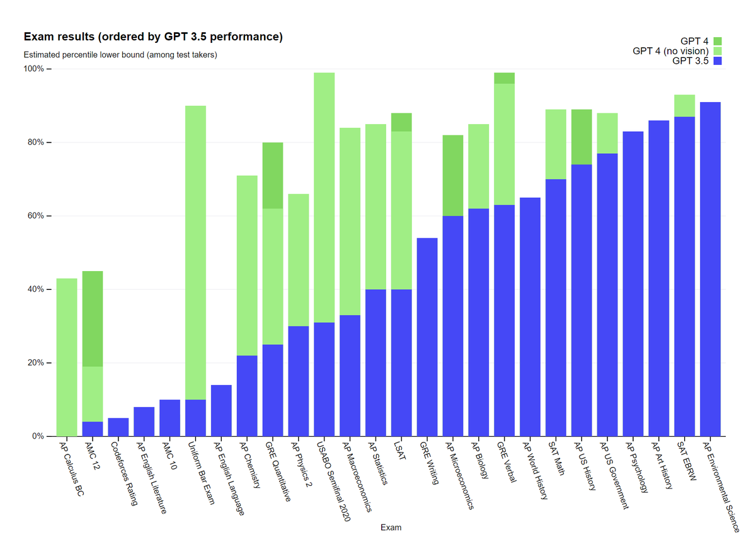Screen dimensions: 756x554
Task: Click the chart title 'Exam results (ordered by GPT 3.5 performance)'
Action: coord(153,37)
